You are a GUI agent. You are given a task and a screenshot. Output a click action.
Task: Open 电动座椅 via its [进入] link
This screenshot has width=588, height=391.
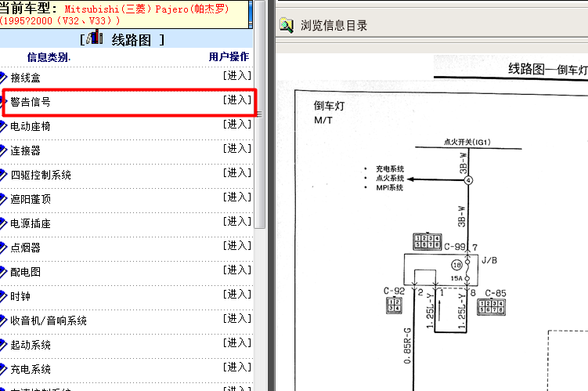coord(237,125)
